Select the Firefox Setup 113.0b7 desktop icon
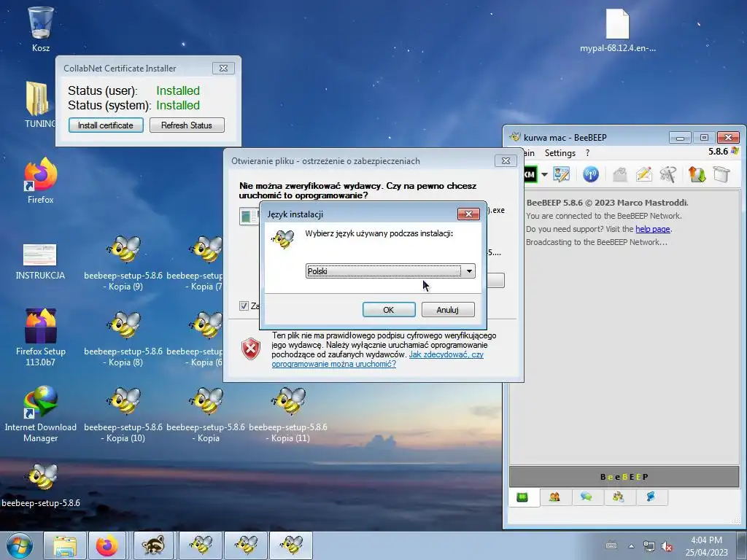Viewport: 747px width, 560px height. [41, 338]
